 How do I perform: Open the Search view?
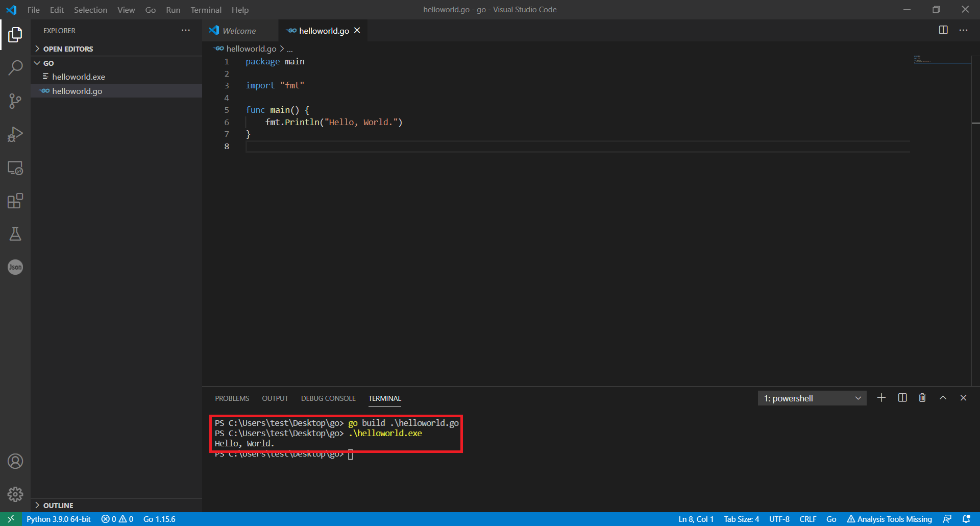[15, 68]
